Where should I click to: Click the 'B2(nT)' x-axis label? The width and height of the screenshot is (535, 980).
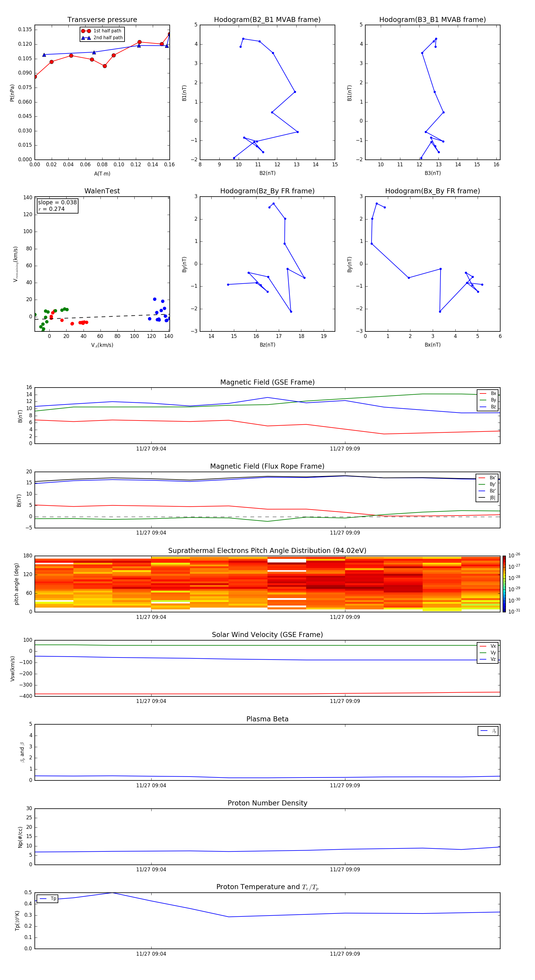point(267,173)
